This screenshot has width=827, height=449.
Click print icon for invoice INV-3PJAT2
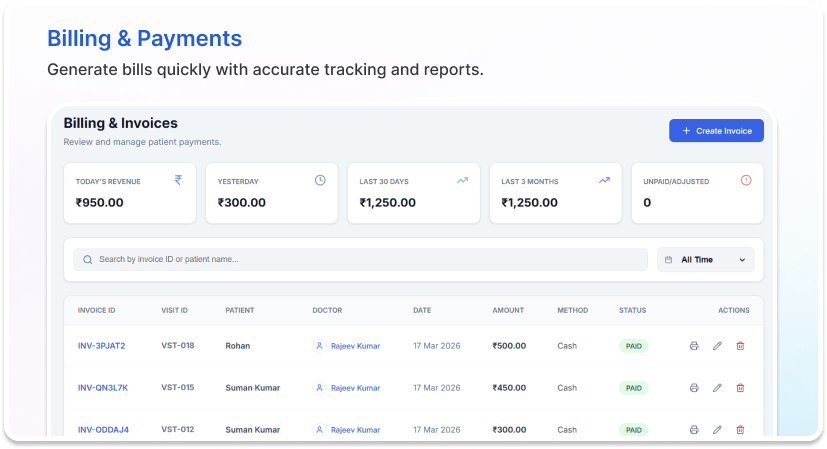(694, 346)
